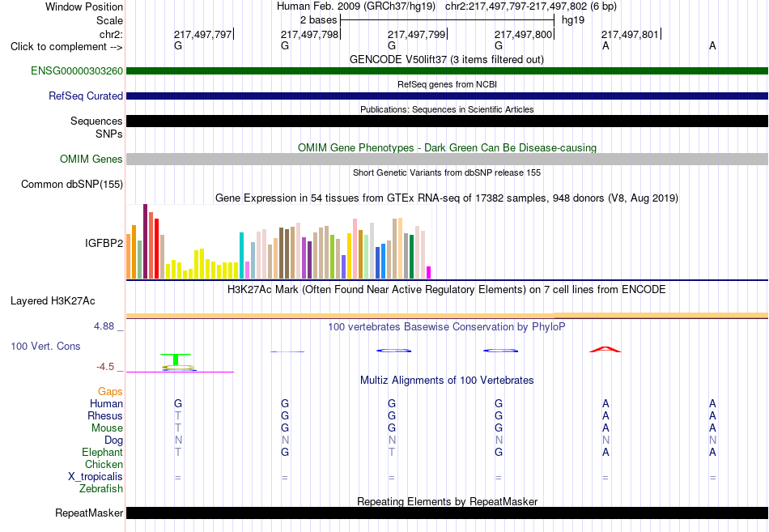
Task: Click the 4.88 PhyloP scale value
Action: click(x=104, y=326)
